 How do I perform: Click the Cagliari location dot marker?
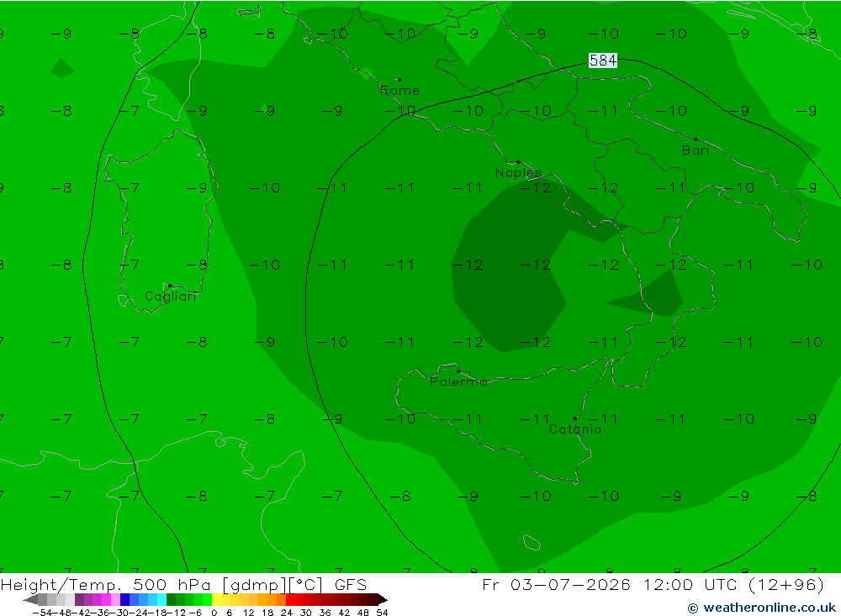coord(170,286)
